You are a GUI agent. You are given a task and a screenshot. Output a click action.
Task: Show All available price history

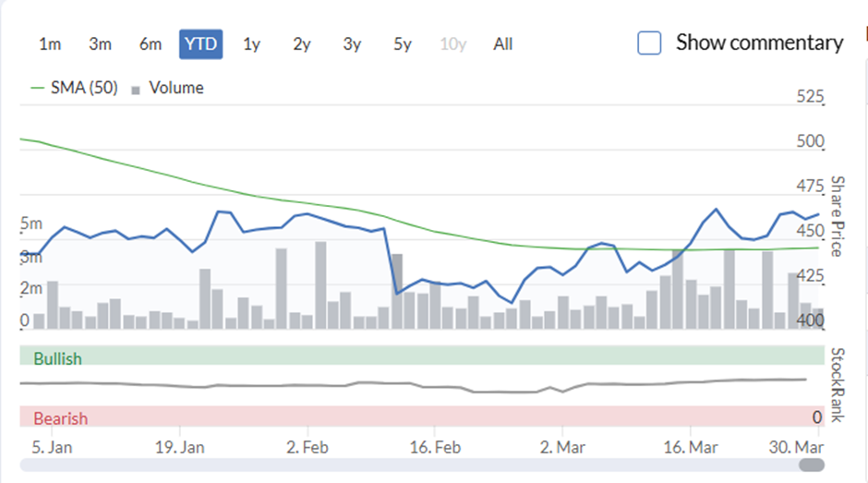(x=502, y=43)
